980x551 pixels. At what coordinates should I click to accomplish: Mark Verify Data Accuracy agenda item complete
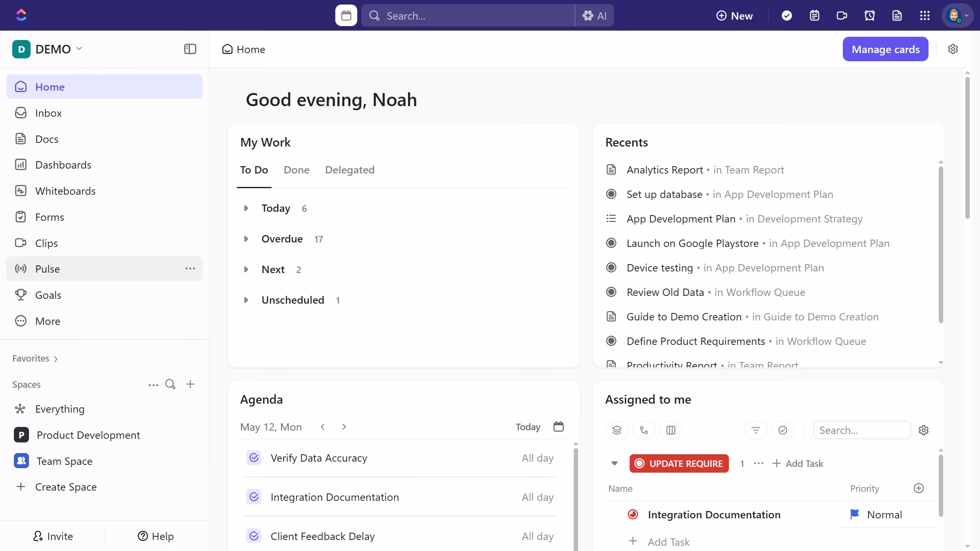click(254, 458)
